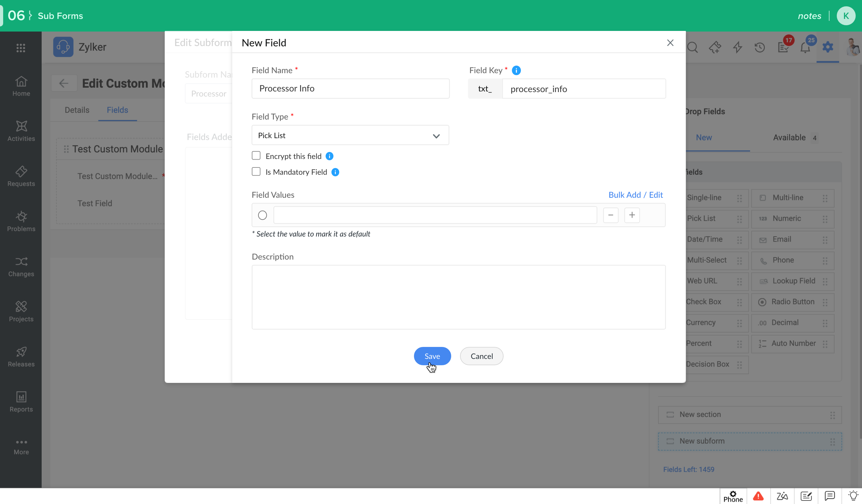This screenshot has width=862, height=504.
Task: Check Is Mandatory Field option
Action: coord(256,172)
